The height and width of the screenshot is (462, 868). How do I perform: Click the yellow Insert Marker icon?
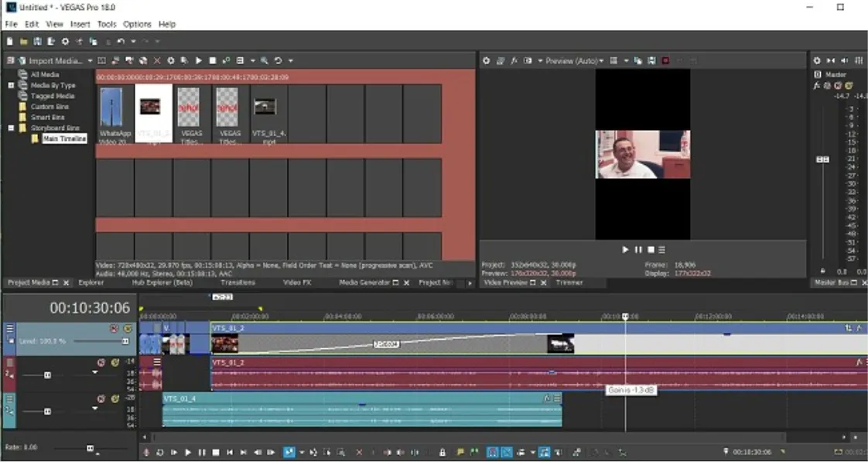click(460, 453)
